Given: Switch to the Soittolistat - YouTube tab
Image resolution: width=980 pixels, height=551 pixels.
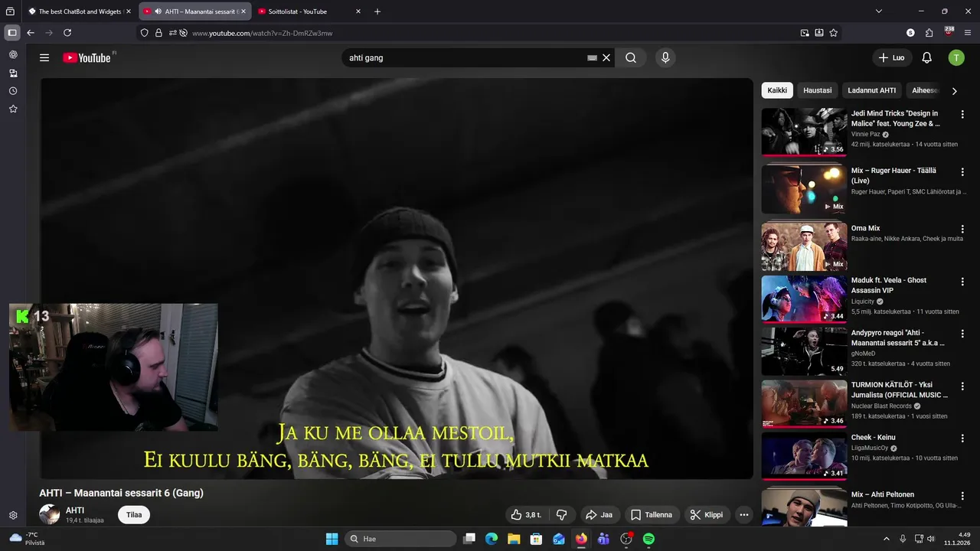Looking at the screenshot, I should point(309,11).
